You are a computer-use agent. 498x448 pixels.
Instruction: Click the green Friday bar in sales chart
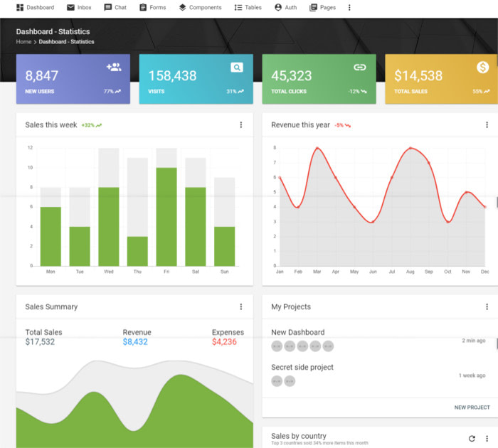166,217
